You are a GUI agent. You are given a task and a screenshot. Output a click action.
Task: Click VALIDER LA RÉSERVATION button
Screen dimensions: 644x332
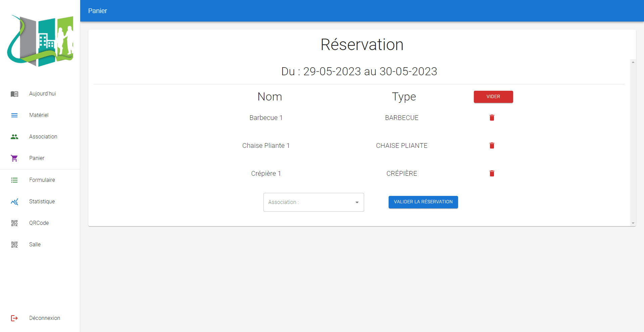(x=423, y=202)
